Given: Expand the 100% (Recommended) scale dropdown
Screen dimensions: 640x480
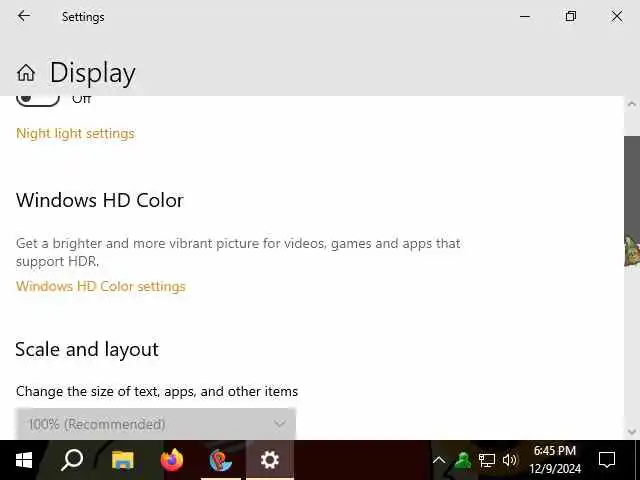Looking at the screenshot, I should point(156,424).
